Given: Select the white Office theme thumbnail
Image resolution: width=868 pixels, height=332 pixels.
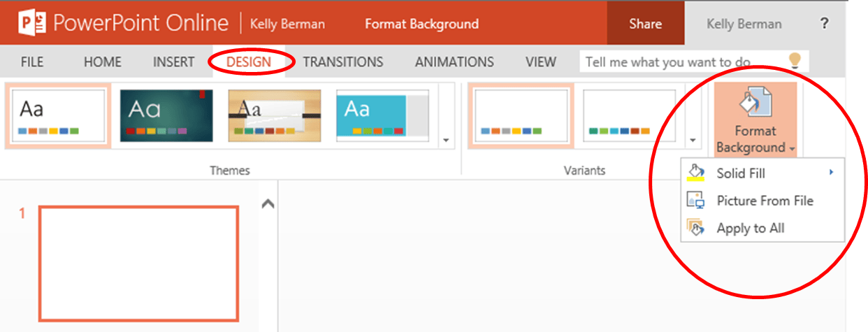Looking at the screenshot, I should (58, 116).
